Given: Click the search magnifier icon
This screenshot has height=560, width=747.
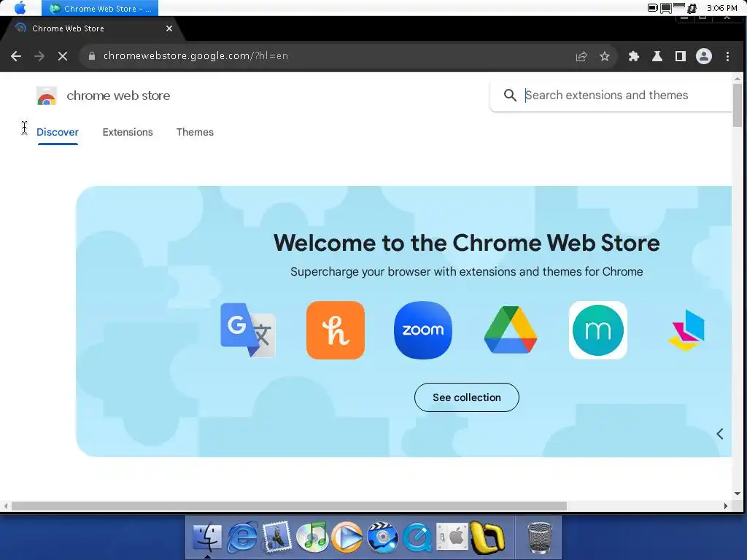Looking at the screenshot, I should (510, 96).
